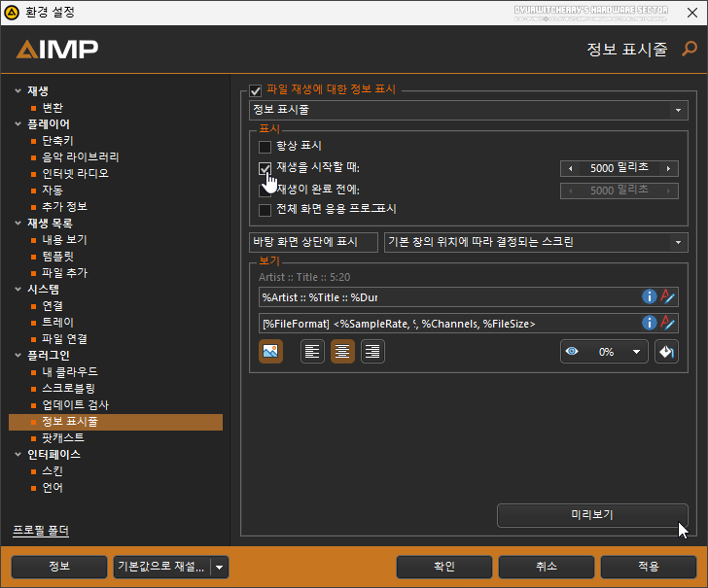The width and height of the screenshot is (708, 588).
Task: Decrease 재생을 시작할 때 milliseconds value
Action: (570, 168)
